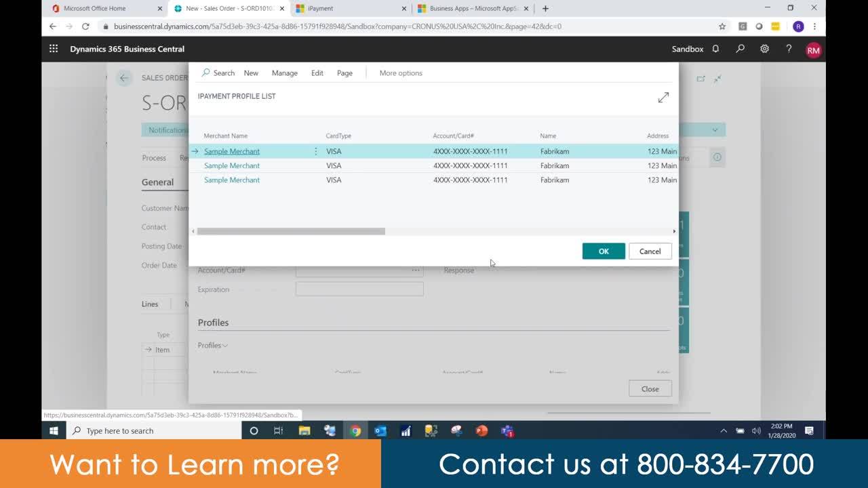Select the card number in the third row
This screenshot has height=488, width=868.
click(471, 180)
